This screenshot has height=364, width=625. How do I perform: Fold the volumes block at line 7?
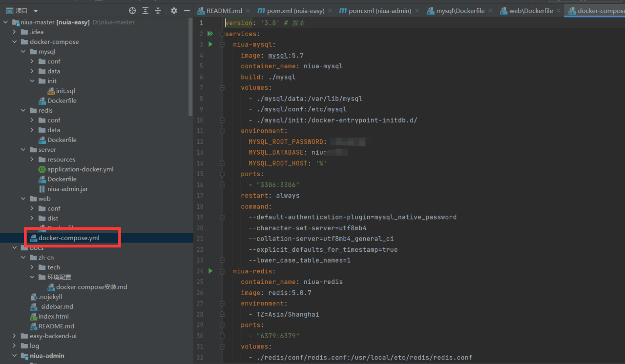coord(222,88)
